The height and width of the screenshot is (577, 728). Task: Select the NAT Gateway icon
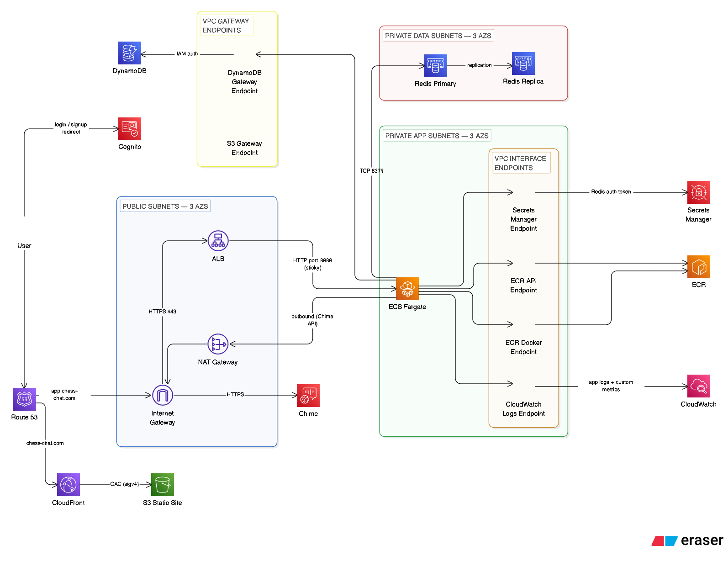[218, 344]
